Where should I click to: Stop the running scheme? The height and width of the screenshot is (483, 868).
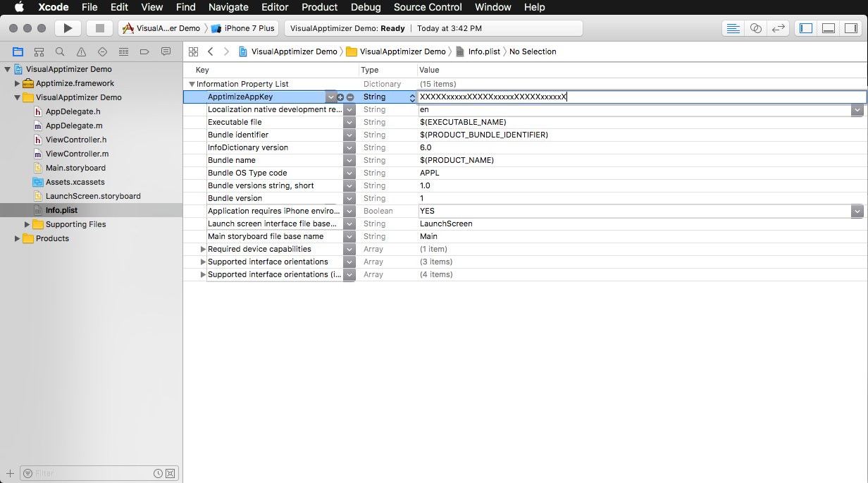[x=99, y=28]
